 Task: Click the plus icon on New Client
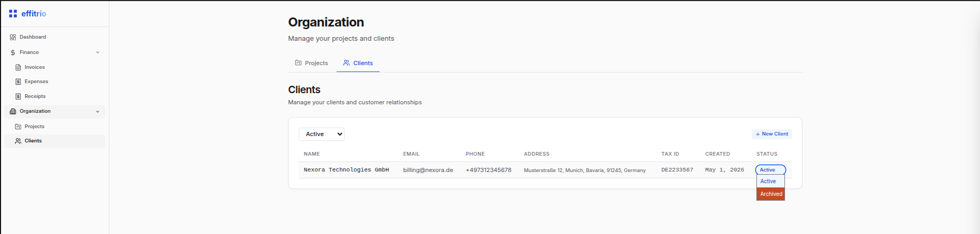point(757,134)
